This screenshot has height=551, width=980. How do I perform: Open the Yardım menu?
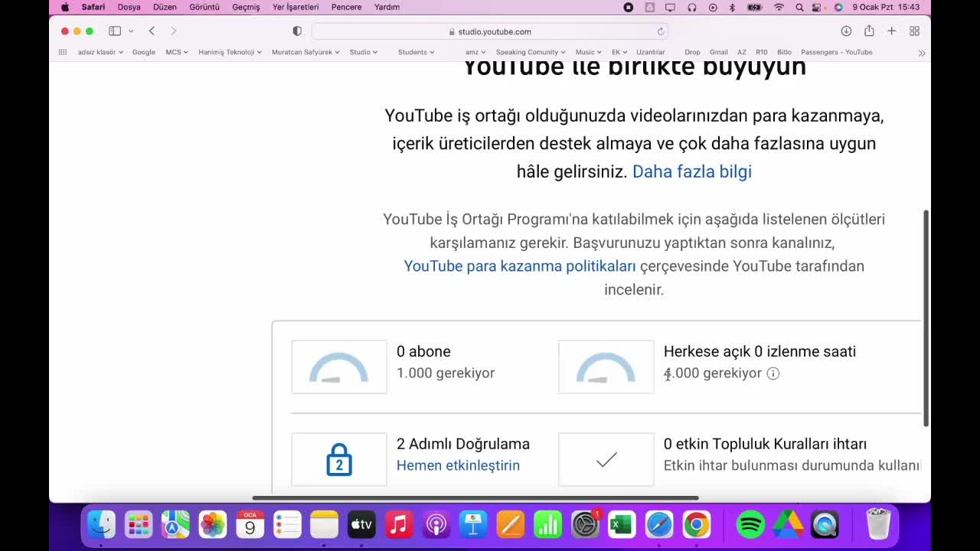pyautogui.click(x=387, y=7)
